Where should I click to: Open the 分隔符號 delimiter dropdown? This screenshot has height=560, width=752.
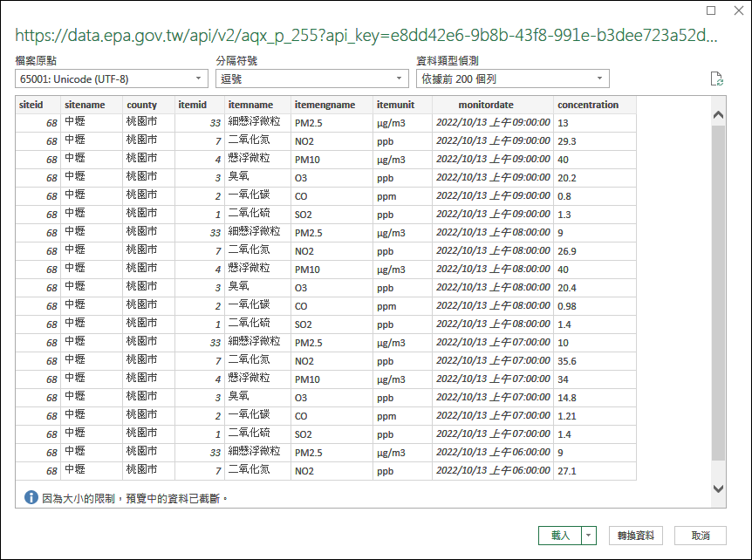click(312, 79)
